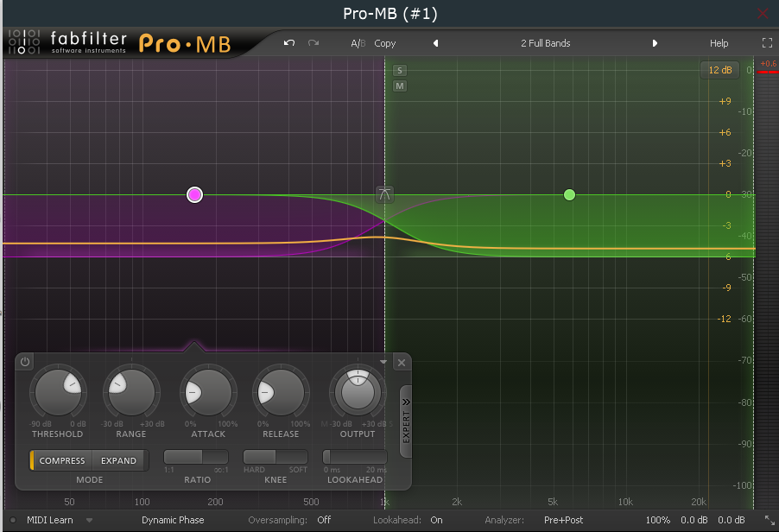Screen dimensions: 779x532
Task: Open the Dynamic Phase processing mode menu
Action: [x=173, y=520]
